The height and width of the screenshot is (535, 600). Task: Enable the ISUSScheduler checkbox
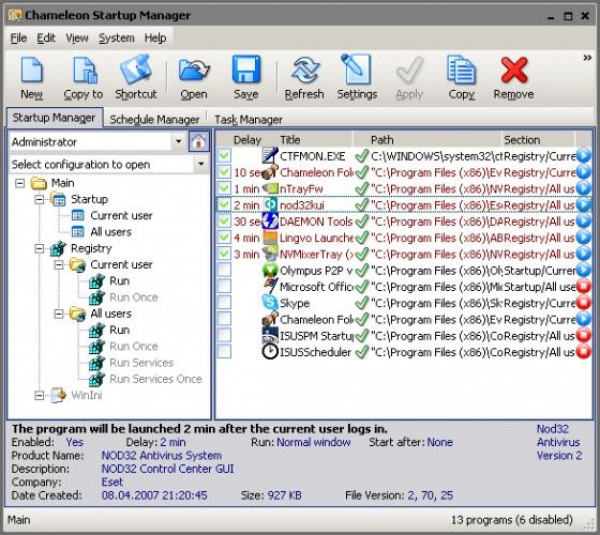coord(224,352)
